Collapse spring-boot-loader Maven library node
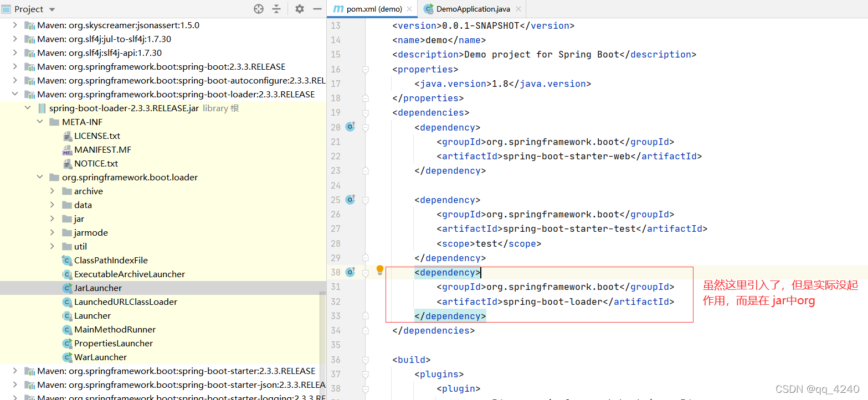Viewport: 868px width, 400px height. 15,95
